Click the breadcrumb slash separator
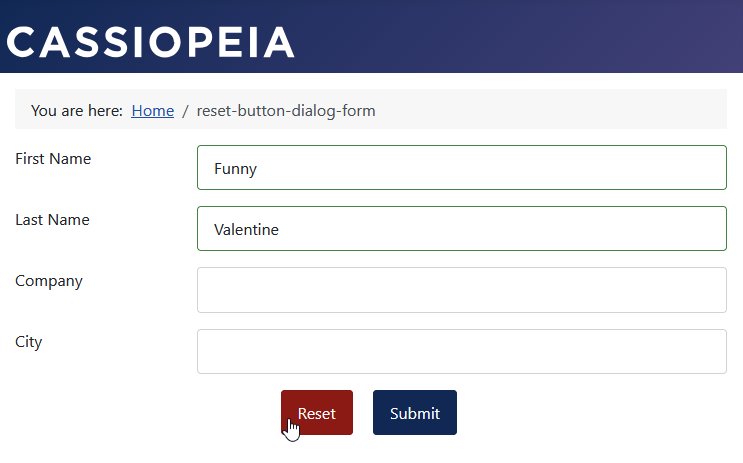 coord(185,110)
